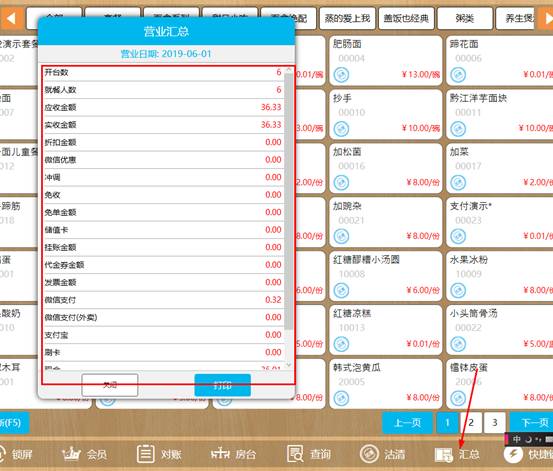Select page 3 in pagination

(x=495, y=423)
